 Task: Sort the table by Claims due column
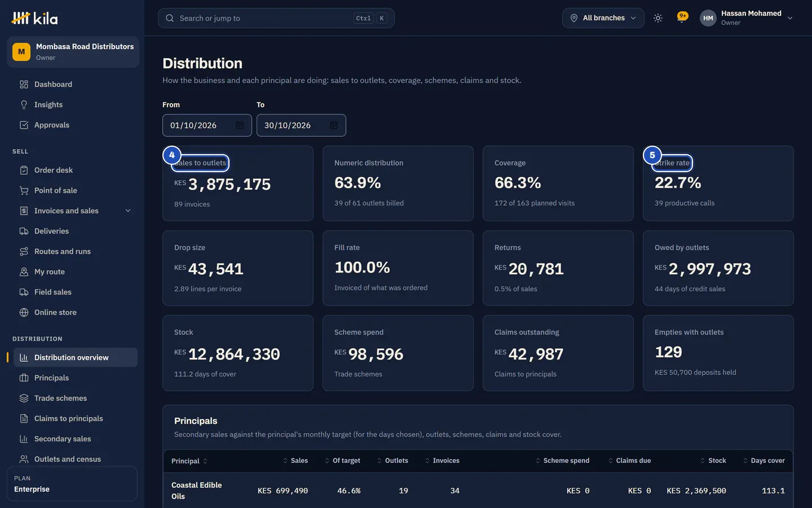[x=629, y=461]
